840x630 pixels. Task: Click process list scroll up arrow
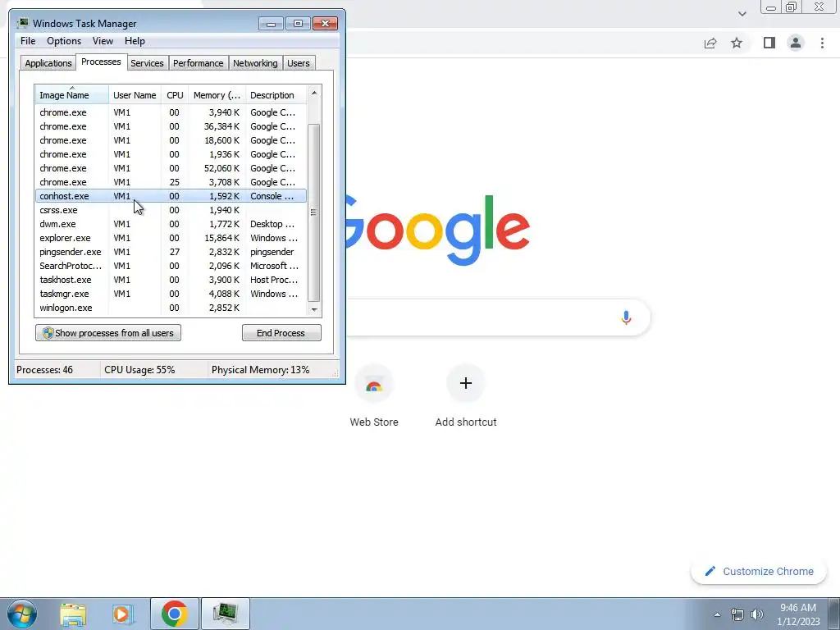click(314, 93)
